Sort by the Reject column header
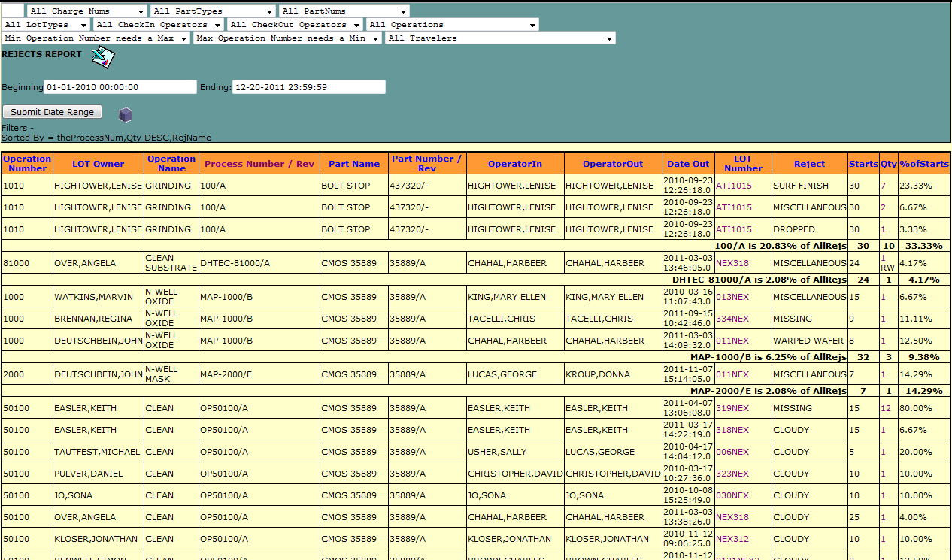952x560 pixels. [809, 164]
